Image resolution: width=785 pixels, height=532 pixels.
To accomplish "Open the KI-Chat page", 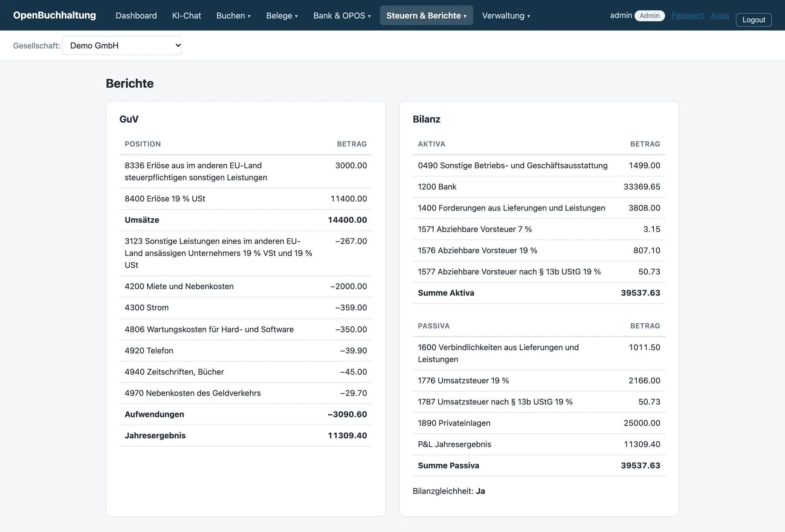I will [187, 16].
